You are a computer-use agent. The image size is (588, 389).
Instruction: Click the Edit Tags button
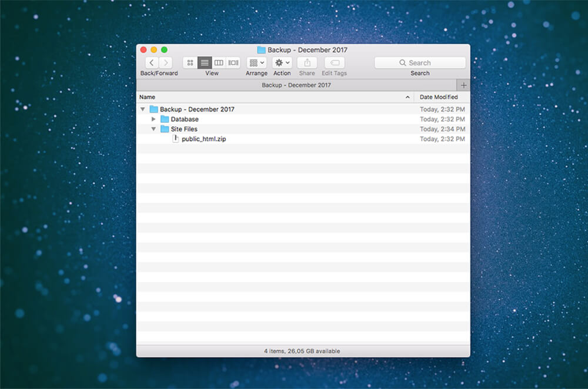(x=334, y=63)
